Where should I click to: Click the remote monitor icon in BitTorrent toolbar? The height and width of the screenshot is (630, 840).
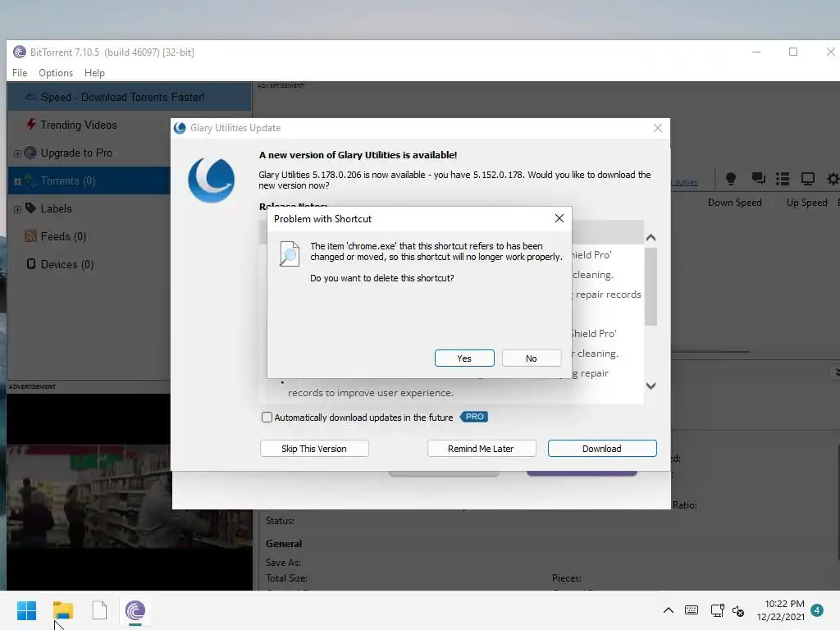click(808, 178)
